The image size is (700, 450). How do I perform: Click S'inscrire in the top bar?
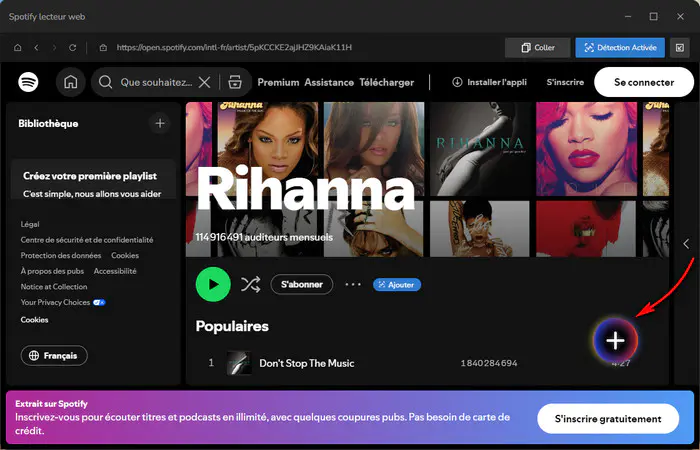[565, 82]
